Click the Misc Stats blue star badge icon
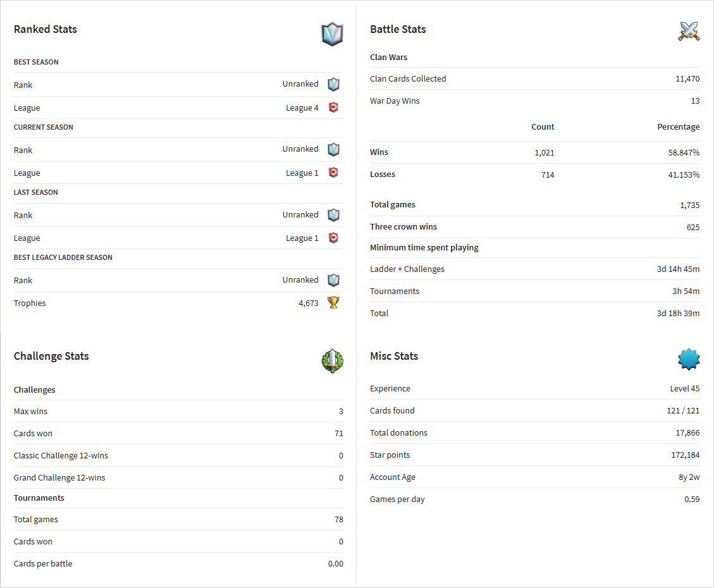714x588 pixels. coord(689,359)
